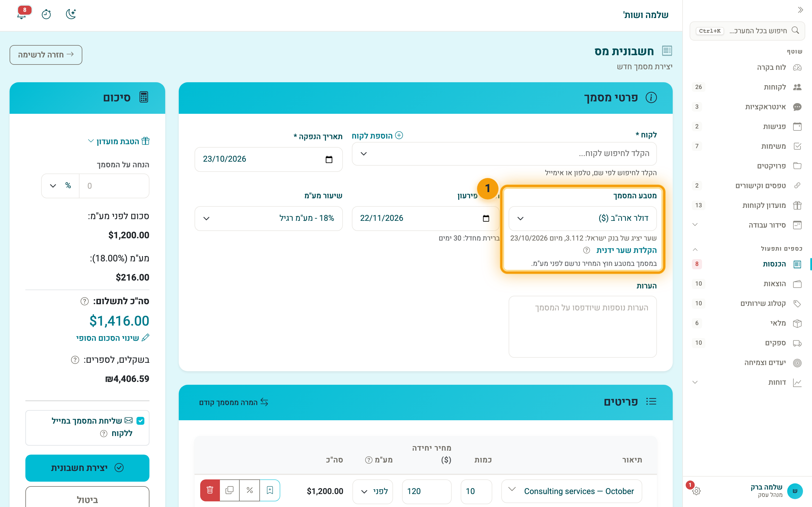Click 'חזרה לרשימה' back button
This screenshot has width=812, height=507.
click(x=46, y=55)
